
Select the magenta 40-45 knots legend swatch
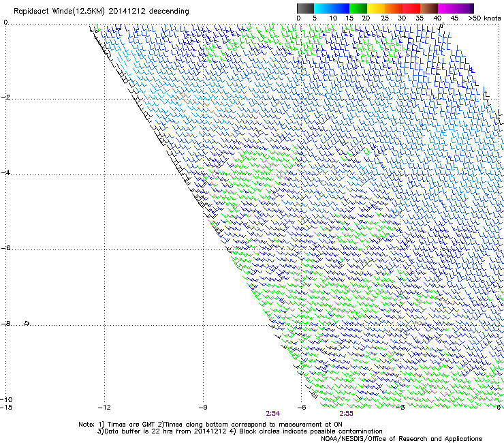point(447,8)
